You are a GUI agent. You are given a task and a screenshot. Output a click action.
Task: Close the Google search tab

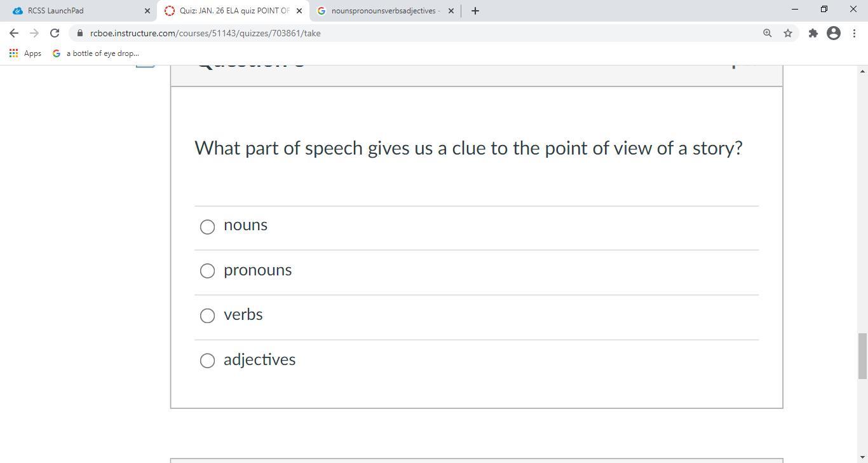coord(451,11)
